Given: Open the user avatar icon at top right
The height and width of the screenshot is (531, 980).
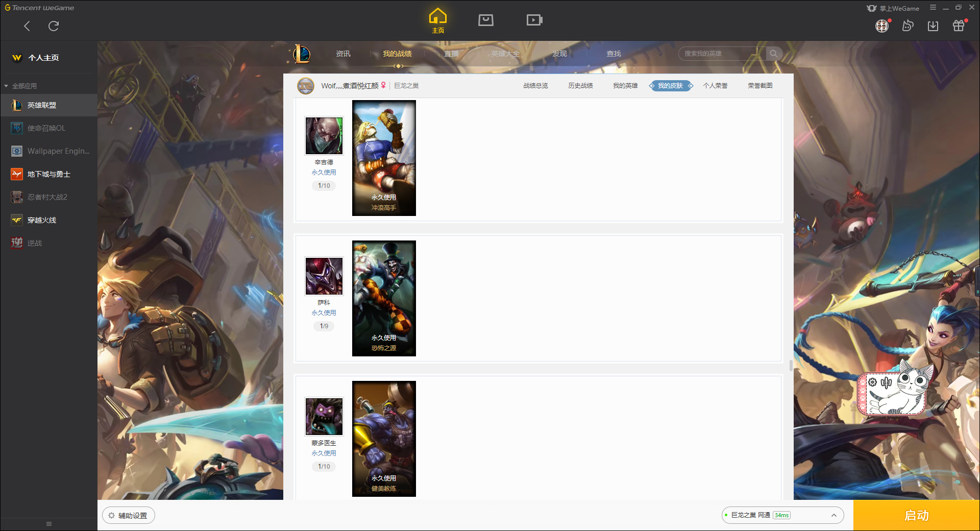Looking at the screenshot, I should pos(882,26).
